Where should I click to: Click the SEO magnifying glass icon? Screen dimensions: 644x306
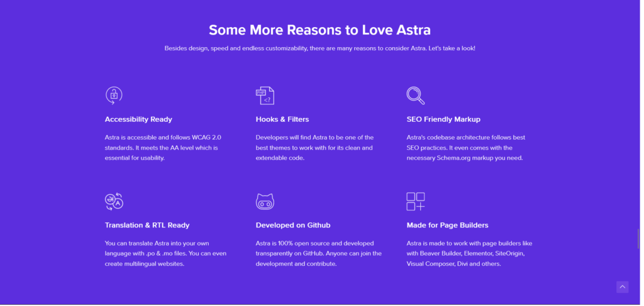(416, 96)
